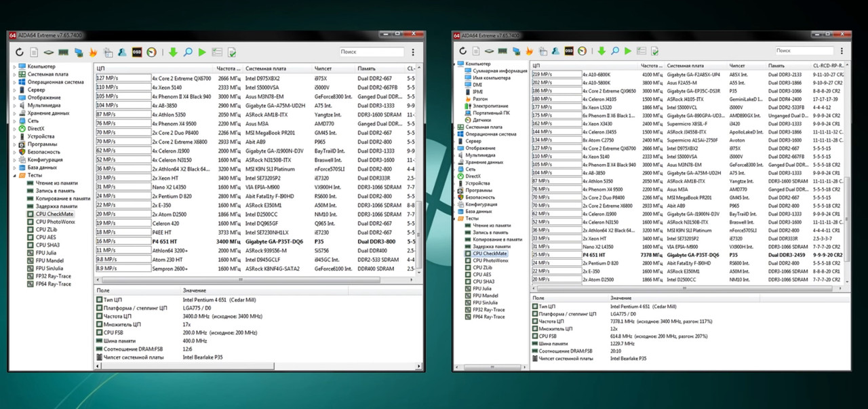Expand the Мультимедиа node in the left window

point(14,105)
